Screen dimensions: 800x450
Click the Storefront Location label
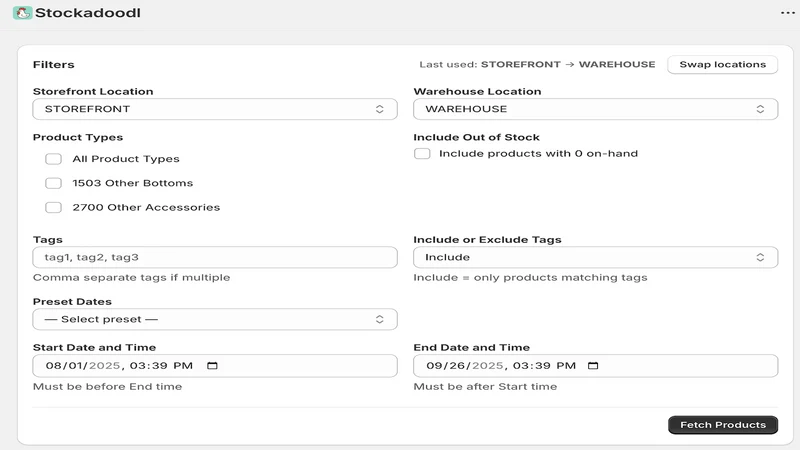93,91
